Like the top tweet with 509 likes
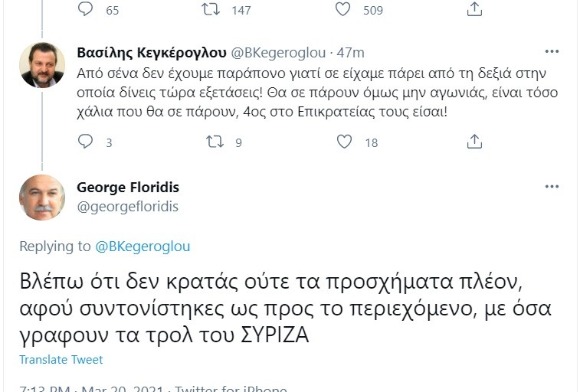 [x=343, y=9]
